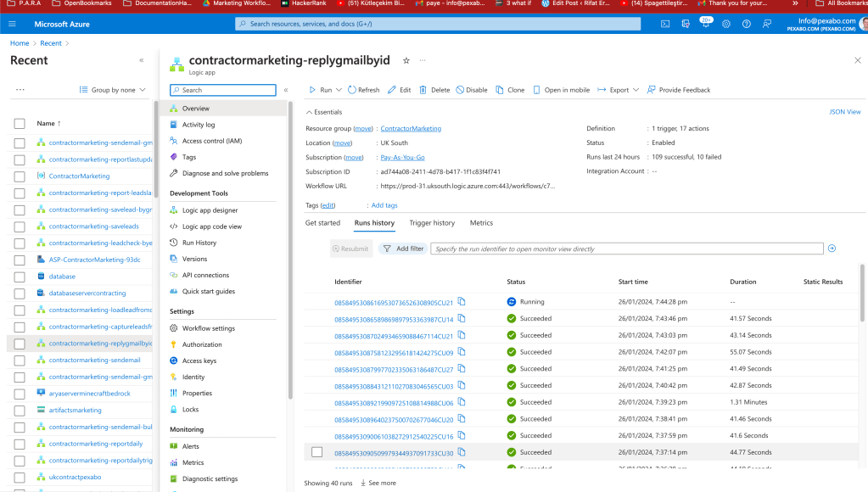Click Edit in the toolbar
Image resolution: width=868 pixels, height=492 pixels.
399,90
